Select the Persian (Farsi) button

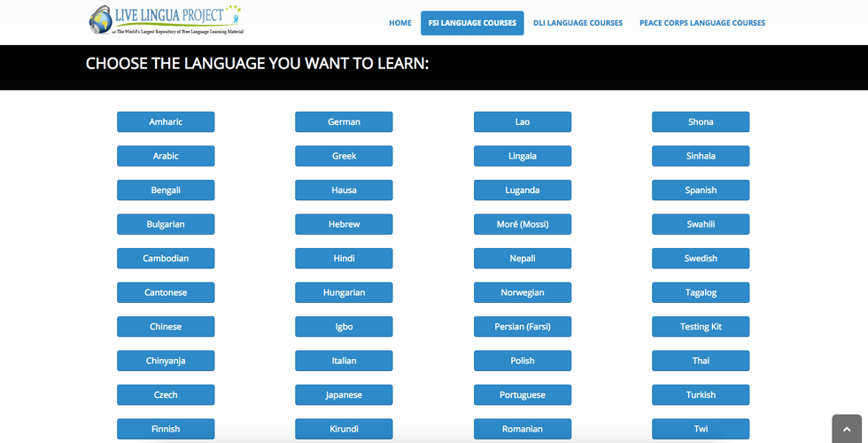523,327
